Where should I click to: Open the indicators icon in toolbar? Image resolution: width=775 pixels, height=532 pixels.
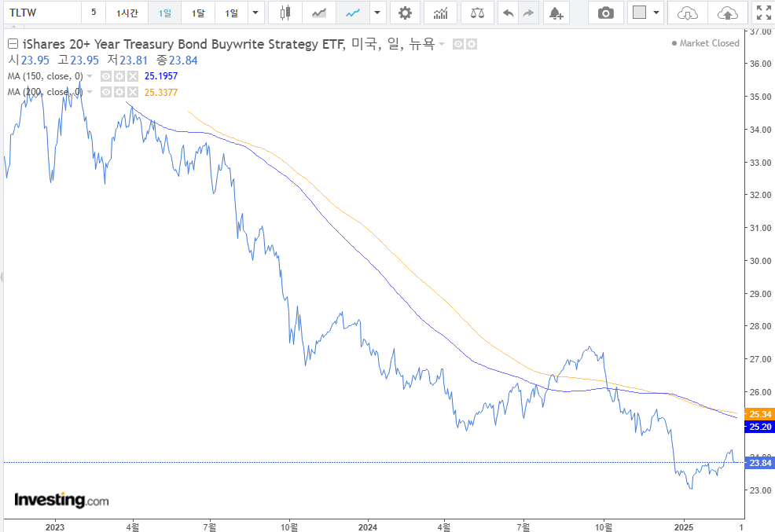(x=440, y=13)
